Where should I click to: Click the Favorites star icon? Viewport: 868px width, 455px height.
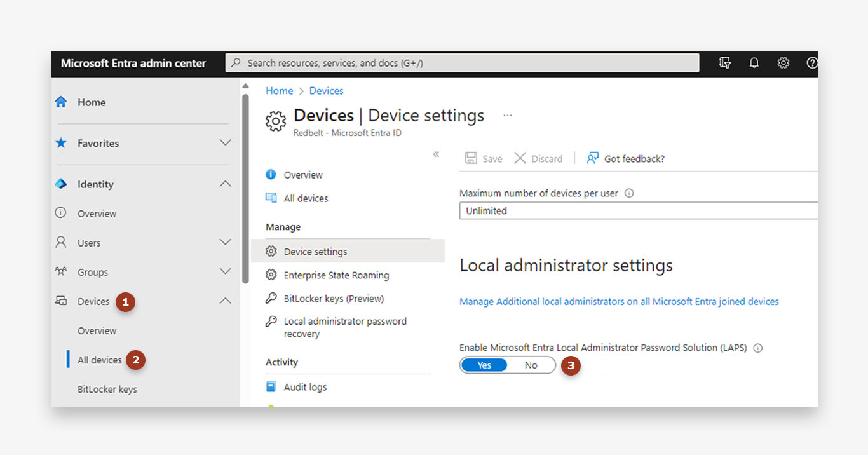point(61,143)
